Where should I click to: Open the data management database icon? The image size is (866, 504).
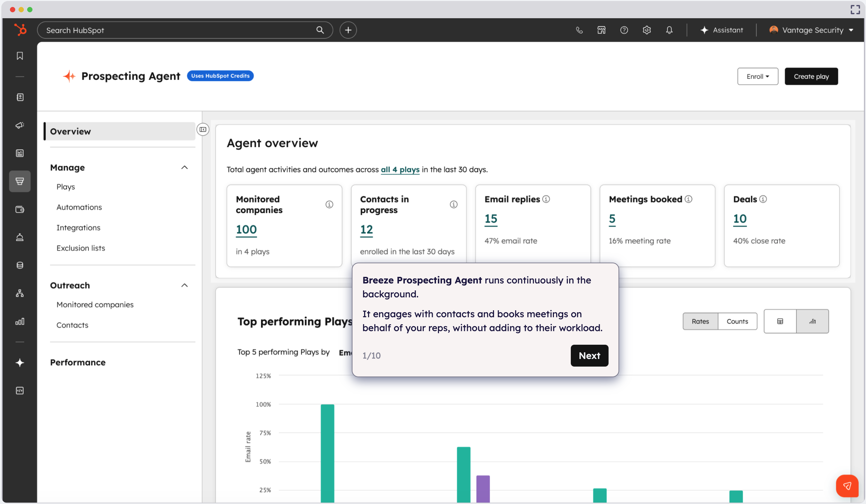[20, 265]
